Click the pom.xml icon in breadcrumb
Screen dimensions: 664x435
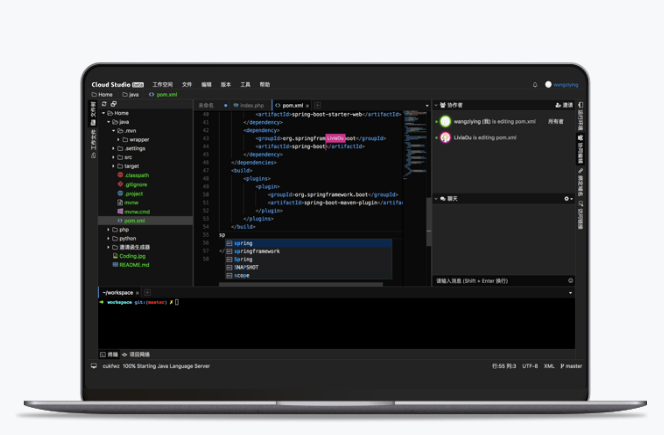[152, 94]
